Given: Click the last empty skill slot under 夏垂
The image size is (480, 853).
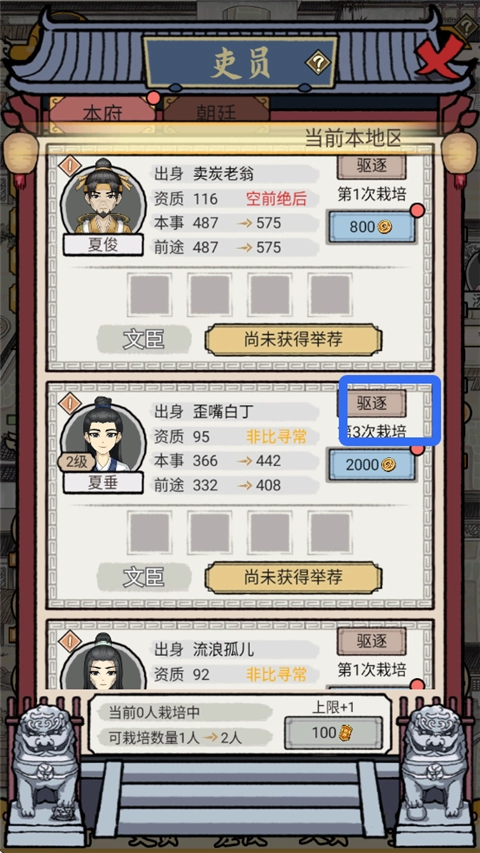Looking at the screenshot, I should pyautogui.click(x=330, y=533).
